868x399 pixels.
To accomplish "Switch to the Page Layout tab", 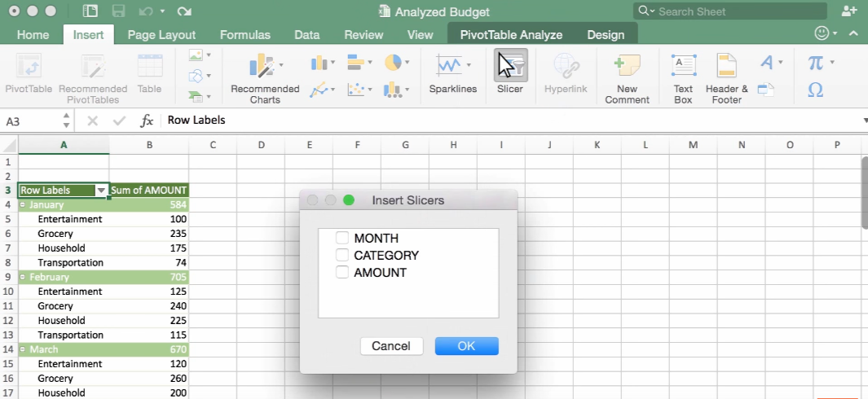I will pyautogui.click(x=161, y=35).
